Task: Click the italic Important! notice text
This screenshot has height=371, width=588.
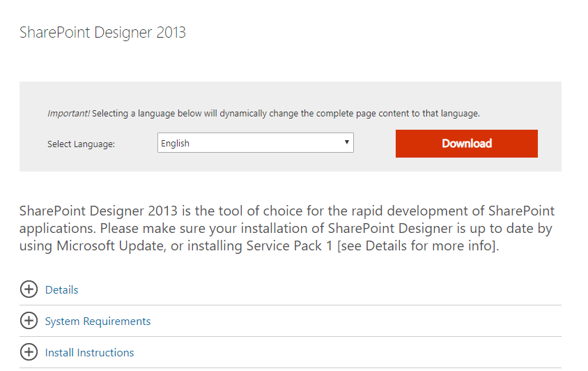Action: click(x=69, y=114)
